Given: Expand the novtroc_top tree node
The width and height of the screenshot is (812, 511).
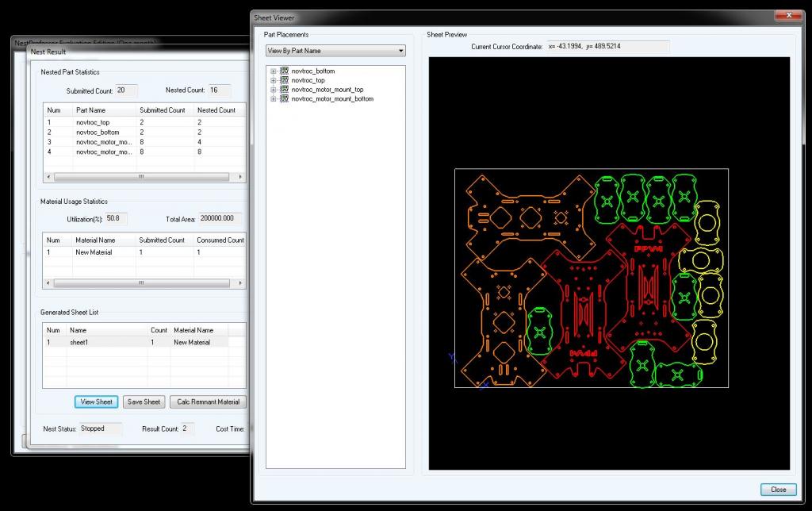Looking at the screenshot, I should click(274, 80).
